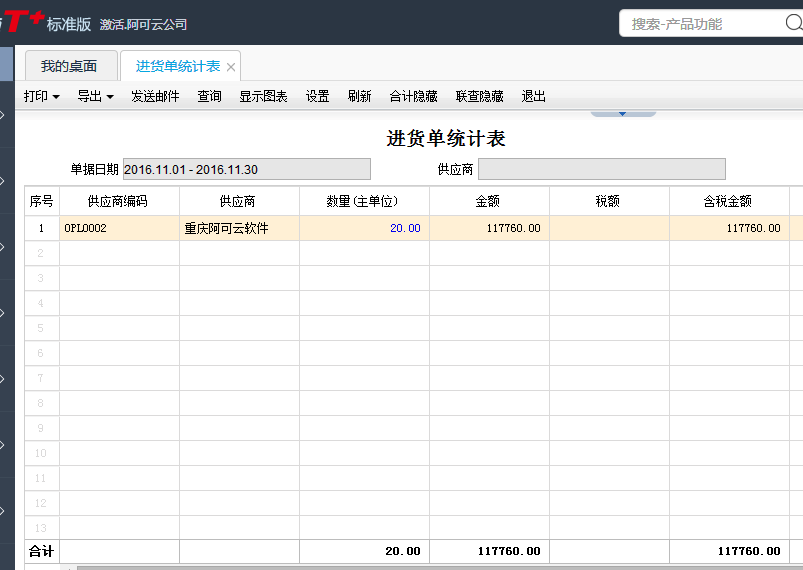Switch to the 我的桌面 tab
Viewport: 803px width, 570px height.
[x=69, y=66]
